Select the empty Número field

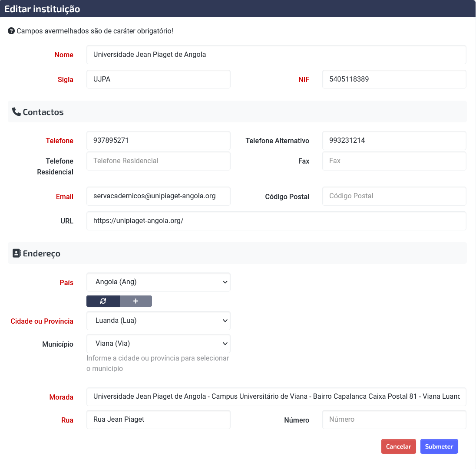394,420
